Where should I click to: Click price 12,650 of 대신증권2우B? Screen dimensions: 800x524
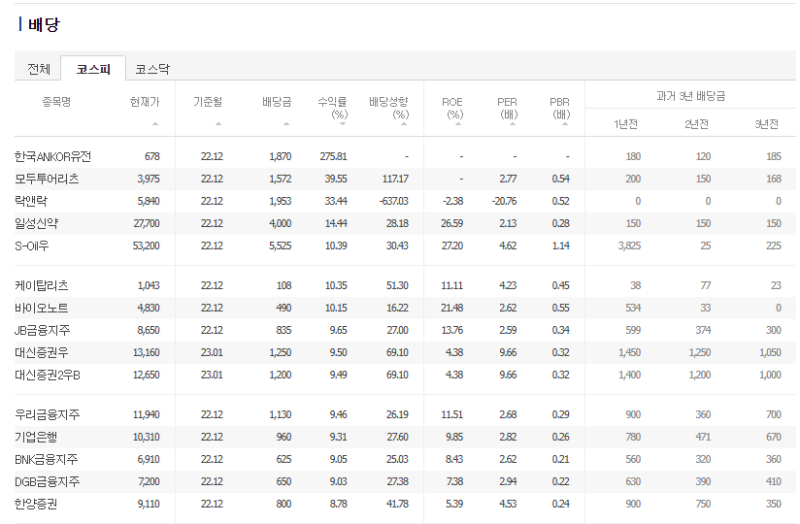(x=146, y=375)
